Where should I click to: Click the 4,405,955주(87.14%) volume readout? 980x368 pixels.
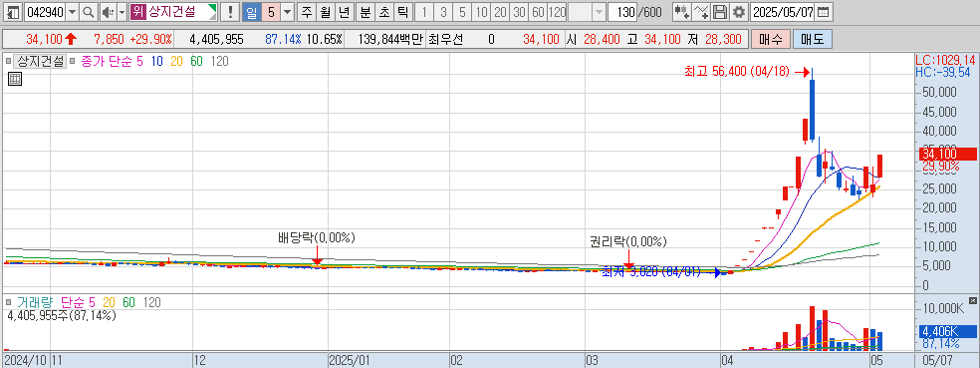62,316
